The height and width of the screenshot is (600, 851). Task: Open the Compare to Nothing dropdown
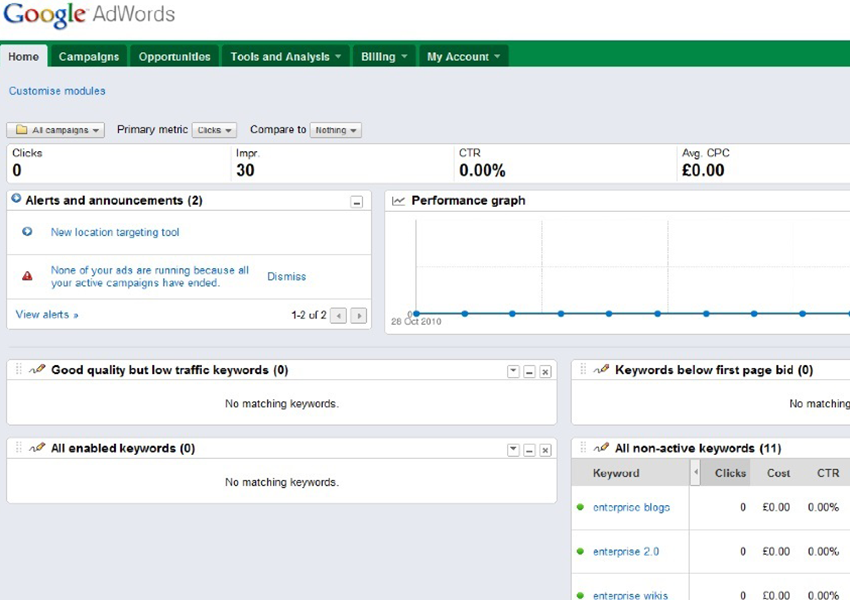click(x=335, y=130)
